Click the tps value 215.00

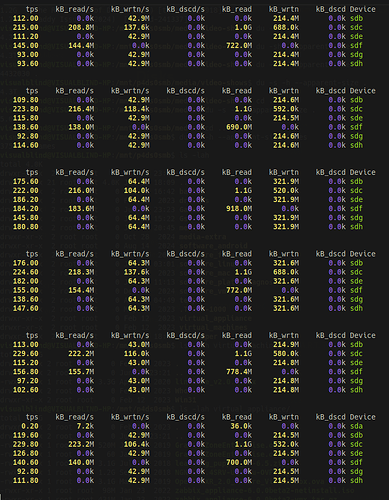(26, 28)
